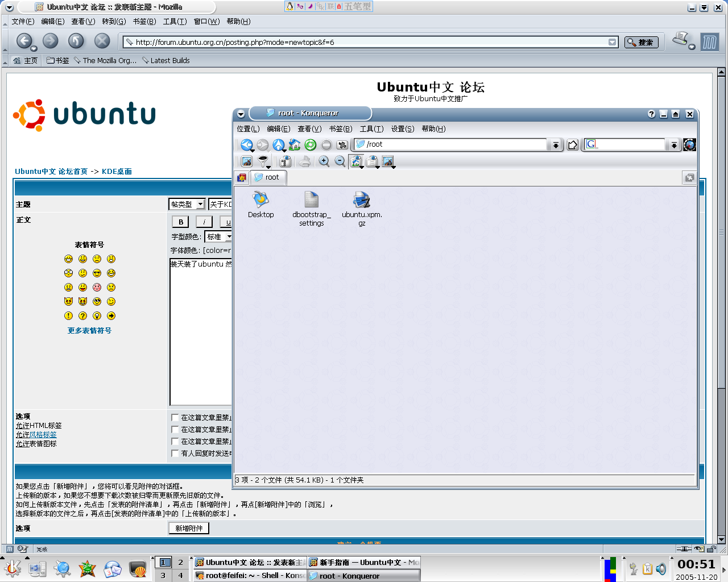This screenshot has height=582, width=728.
Task: Open 更多表情符号 link
Action: (89, 331)
